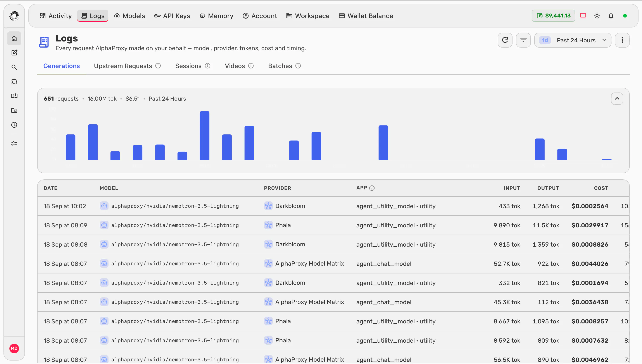
Task: Click the 45.3K tok input value
Action: tap(507, 302)
